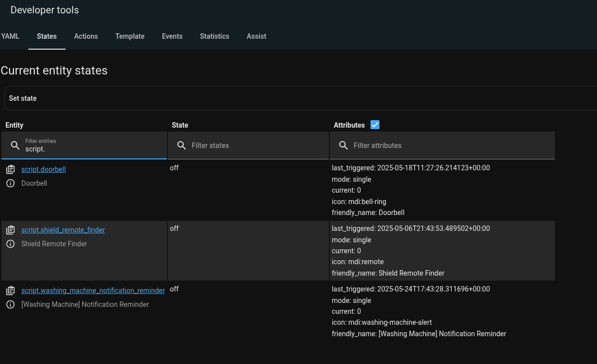Open the Actions tab
This screenshot has height=364, width=597.
[x=86, y=36]
